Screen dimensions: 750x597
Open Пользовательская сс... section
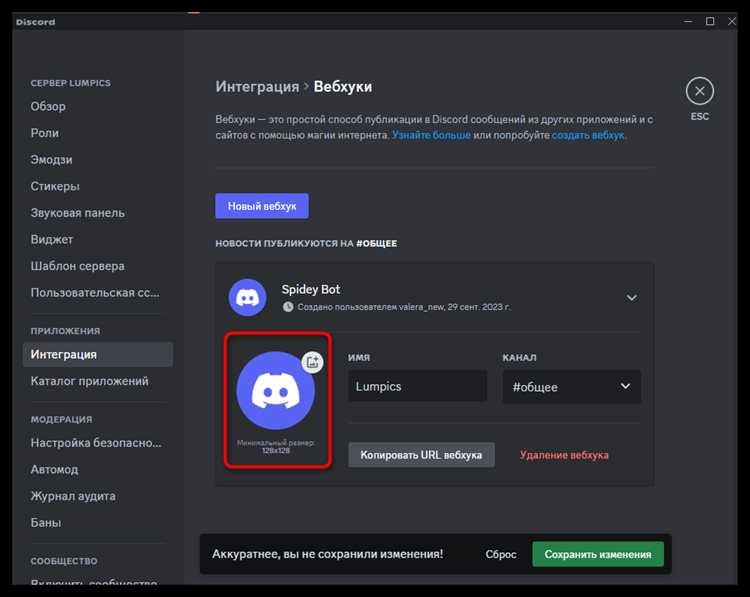pyautogui.click(x=95, y=292)
